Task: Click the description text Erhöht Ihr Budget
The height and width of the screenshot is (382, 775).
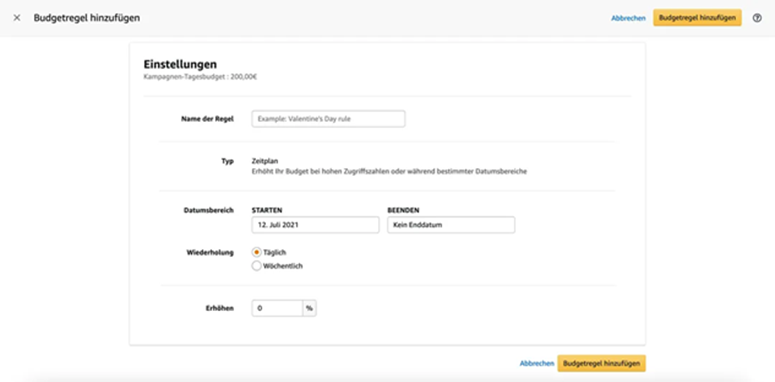Action: point(389,172)
